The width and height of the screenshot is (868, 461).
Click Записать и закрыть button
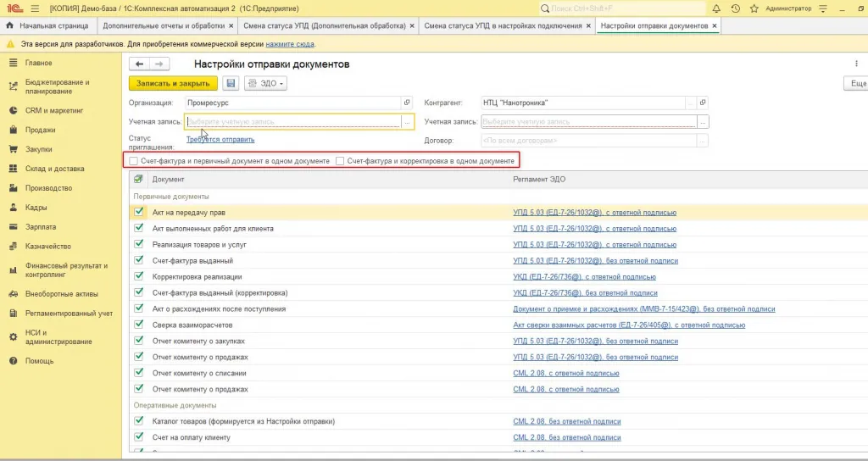point(173,83)
